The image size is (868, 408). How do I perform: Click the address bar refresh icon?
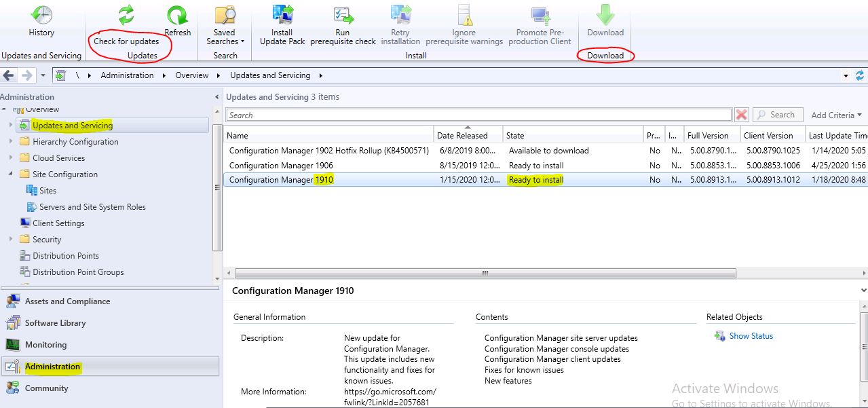click(x=861, y=75)
